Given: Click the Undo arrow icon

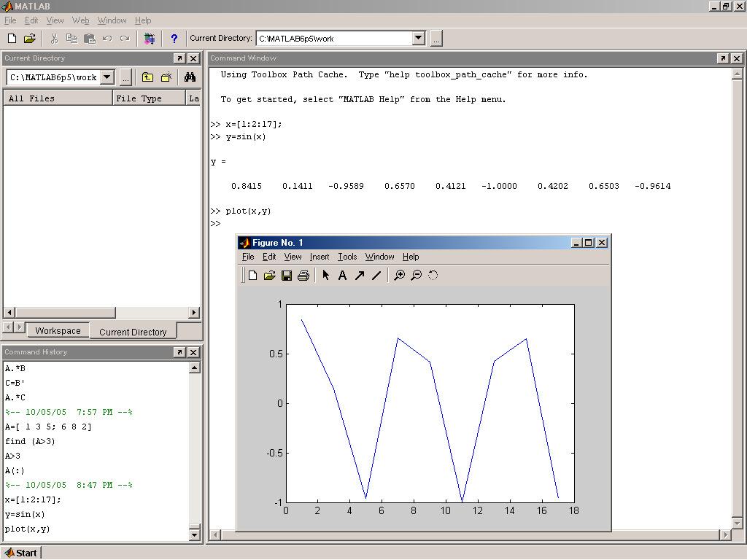Looking at the screenshot, I should (107, 39).
